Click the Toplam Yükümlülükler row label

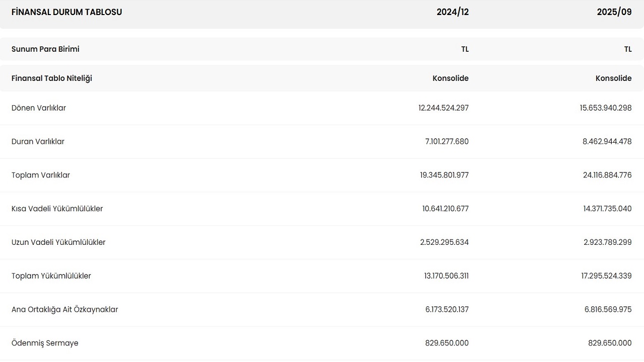(x=51, y=276)
